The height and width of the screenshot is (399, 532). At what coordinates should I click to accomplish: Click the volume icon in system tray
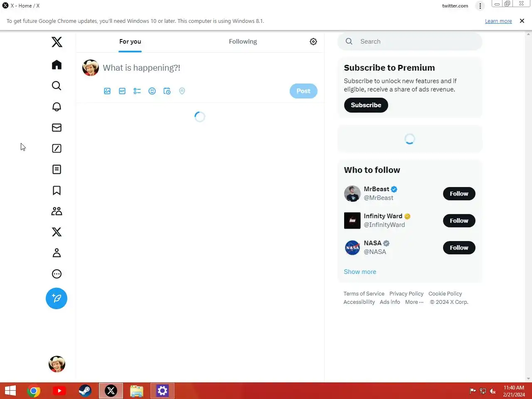click(493, 391)
